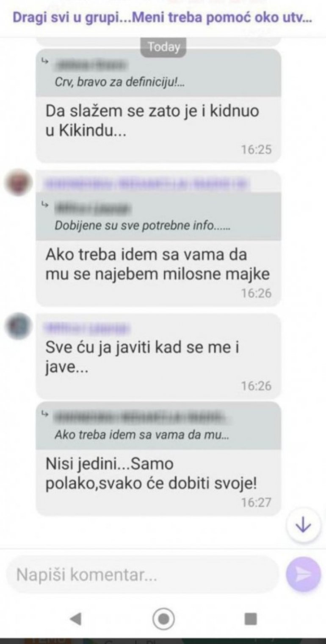Open the Dragi svi u grupi header
Image resolution: width=326 pixels, height=644 pixels.
pos(163,19)
